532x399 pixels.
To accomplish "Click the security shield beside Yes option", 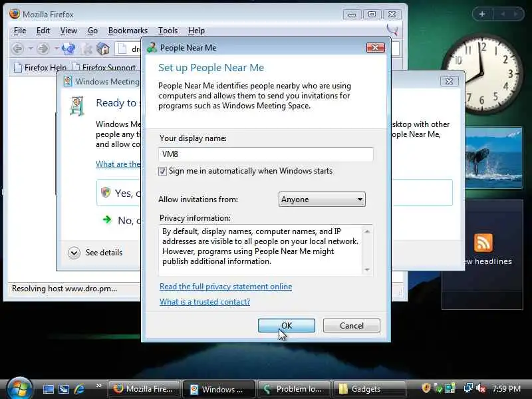I will point(106,193).
